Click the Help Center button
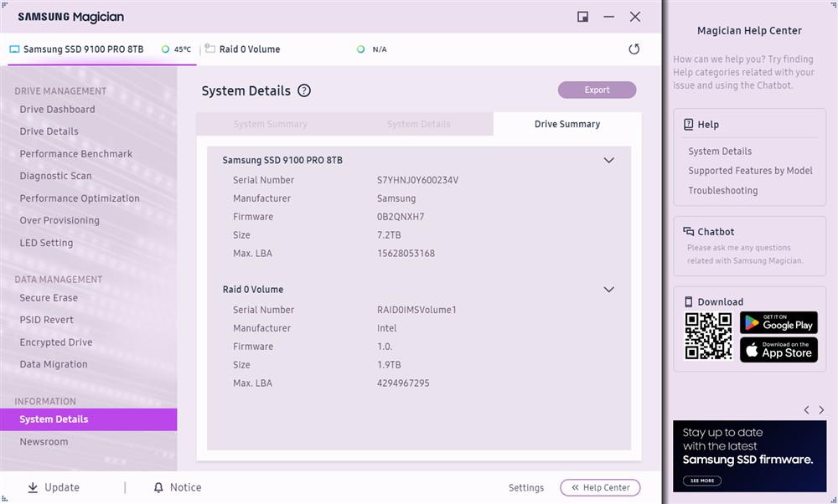Image resolution: width=838 pixels, height=504 pixels. (x=600, y=487)
